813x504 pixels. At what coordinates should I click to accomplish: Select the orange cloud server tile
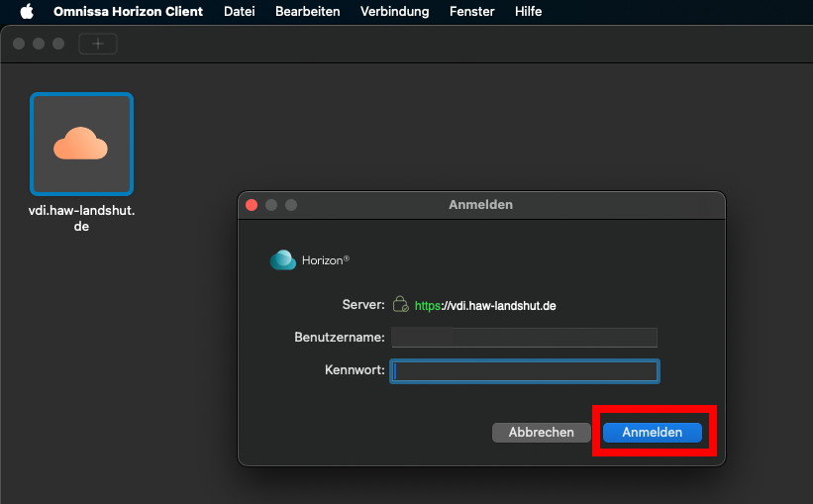point(81,145)
